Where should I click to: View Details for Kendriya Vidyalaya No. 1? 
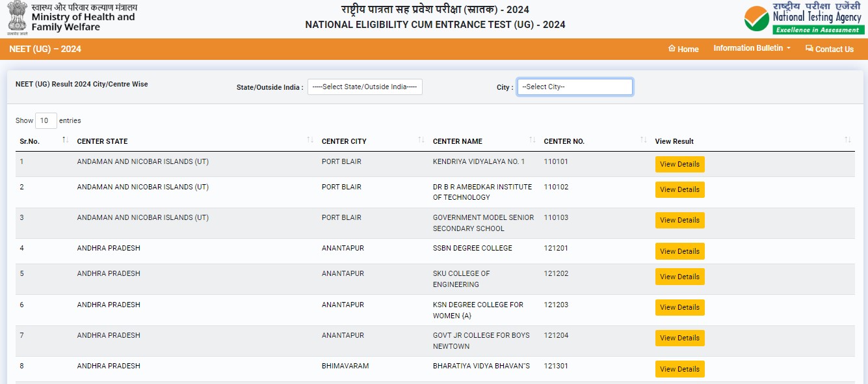click(x=679, y=165)
